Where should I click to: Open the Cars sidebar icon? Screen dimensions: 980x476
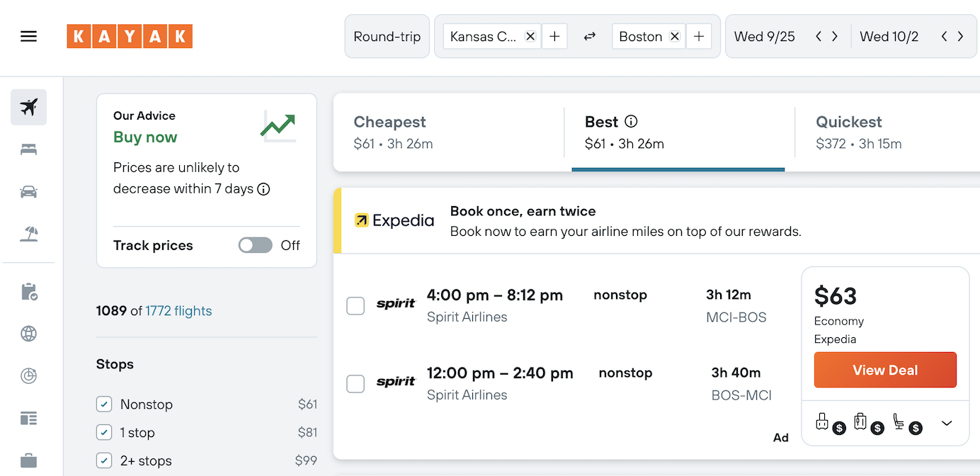28,192
